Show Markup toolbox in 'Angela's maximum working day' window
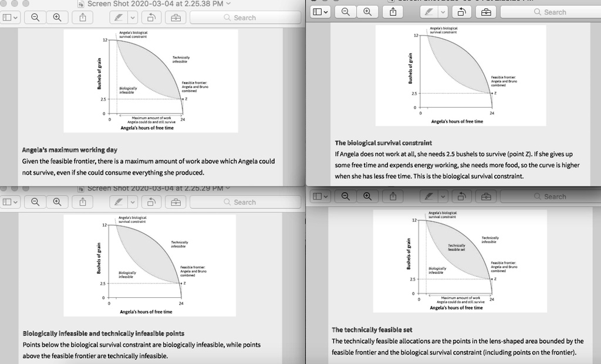This screenshot has width=601, height=364. [176, 18]
